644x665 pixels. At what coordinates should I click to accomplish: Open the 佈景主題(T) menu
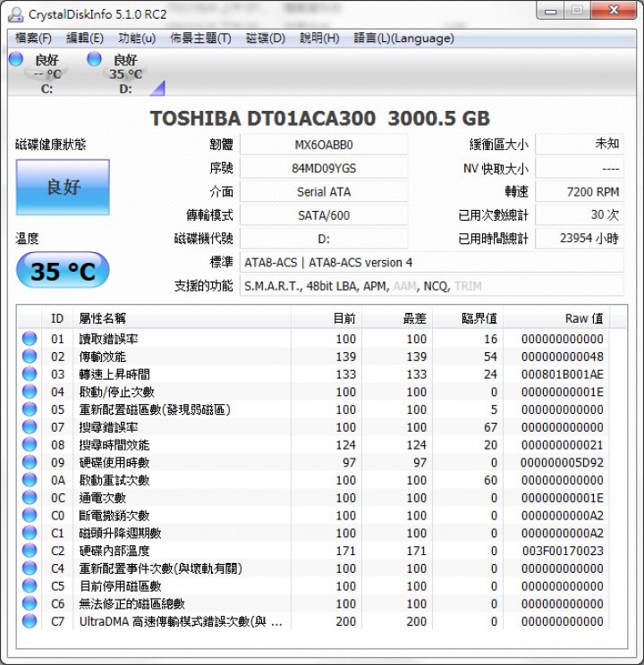click(200, 38)
